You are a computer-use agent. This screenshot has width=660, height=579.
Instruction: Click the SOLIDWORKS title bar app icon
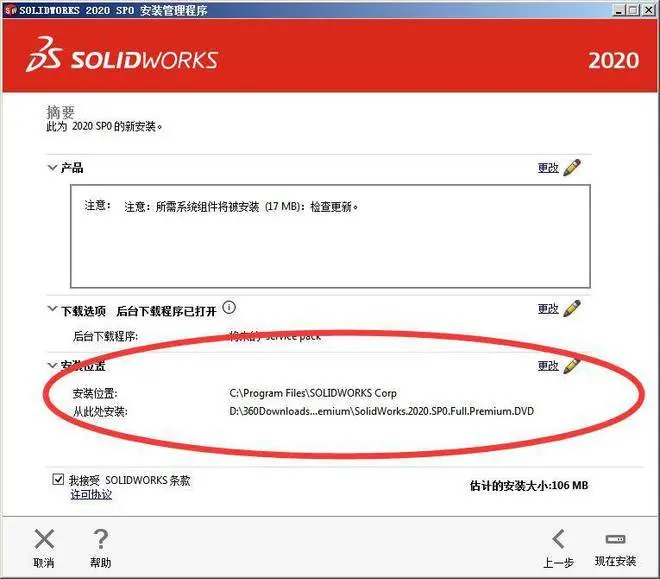11,10
